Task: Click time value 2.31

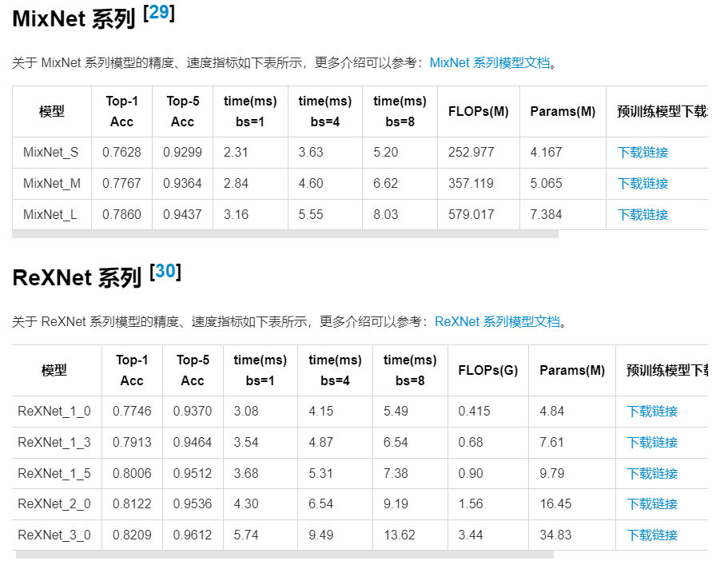Action: pos(236,153)
